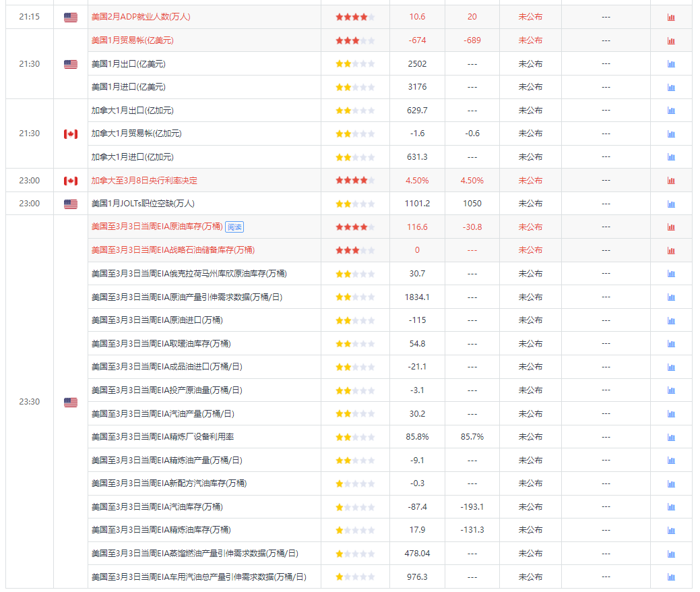Open 加拿大至3月8日央行利率决定 event link
700x592 pixels.
[x=144, y=181]
